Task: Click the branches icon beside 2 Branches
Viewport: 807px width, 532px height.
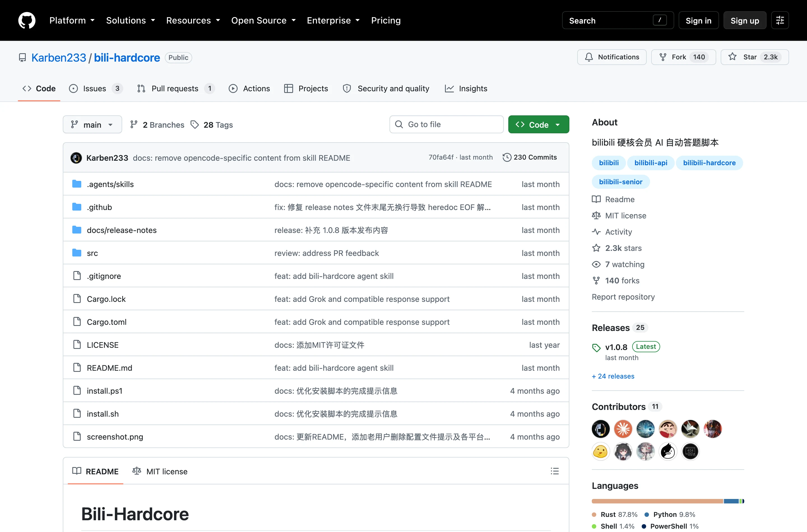Action: [x=134, y=125]
